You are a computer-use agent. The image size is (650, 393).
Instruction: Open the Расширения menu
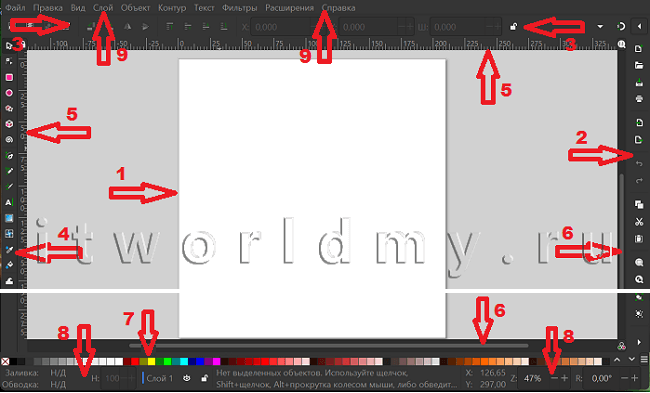pos(289,8)
